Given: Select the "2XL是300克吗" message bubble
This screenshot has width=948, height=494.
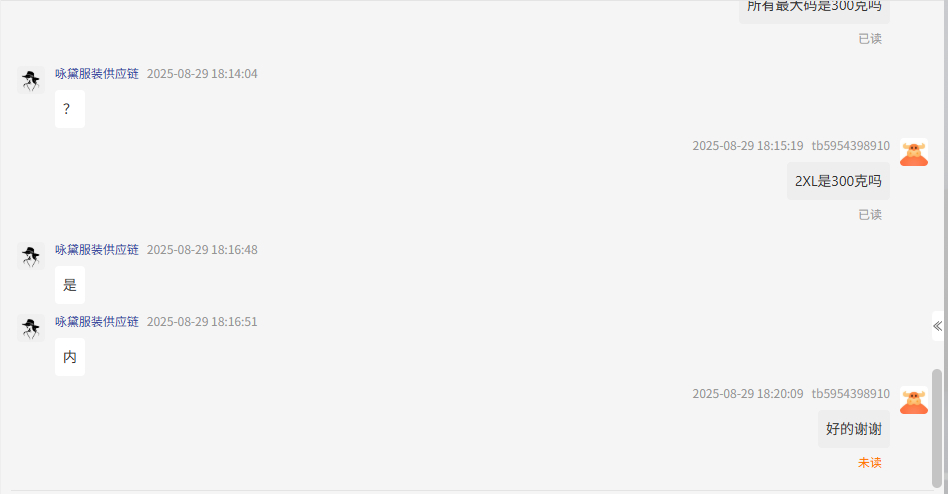Looking at the screenshot, I should pos(838,181).
